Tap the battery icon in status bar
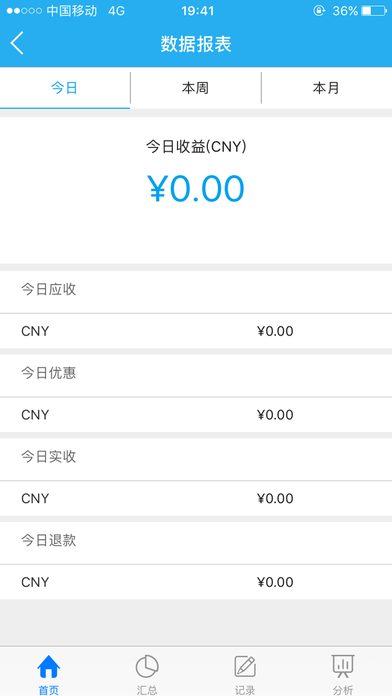The width and height of the screenshot is (392, 696). 373,11
